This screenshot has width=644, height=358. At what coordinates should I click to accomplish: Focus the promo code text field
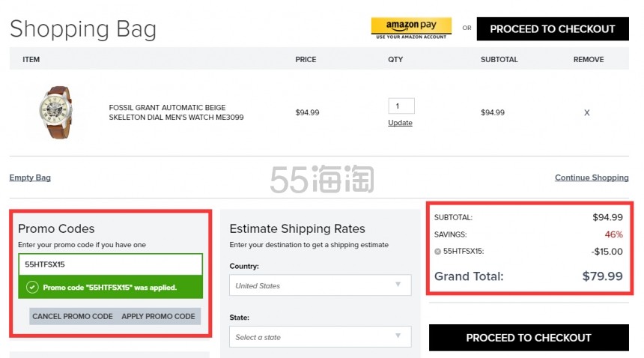coord(110,264)
